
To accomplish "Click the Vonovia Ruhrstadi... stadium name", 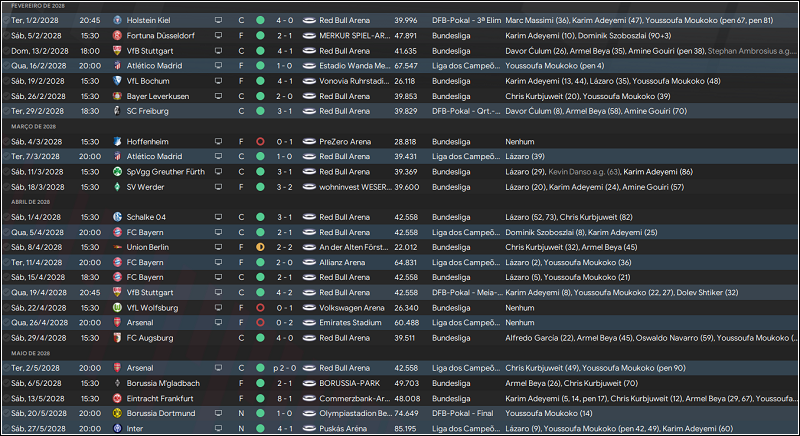I will pos(355,81).
